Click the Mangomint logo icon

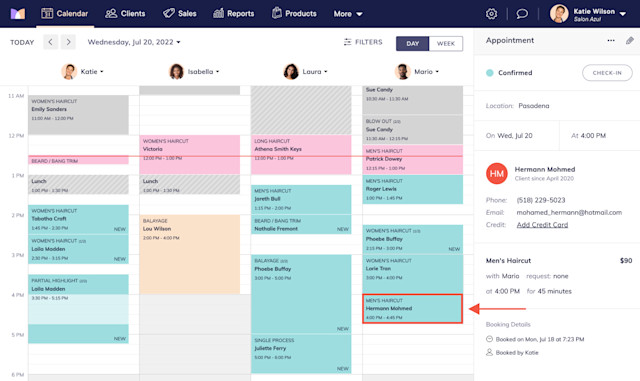click(18, 14)
